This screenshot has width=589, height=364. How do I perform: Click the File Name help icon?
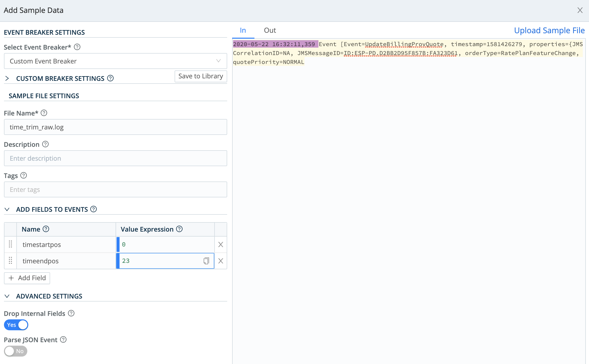44,113
